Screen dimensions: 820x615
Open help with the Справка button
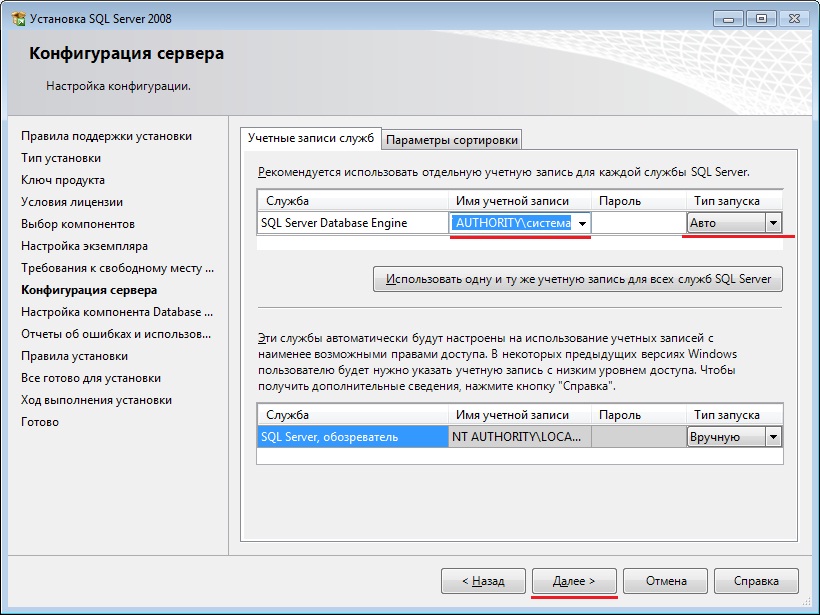(x=756, y=581)
